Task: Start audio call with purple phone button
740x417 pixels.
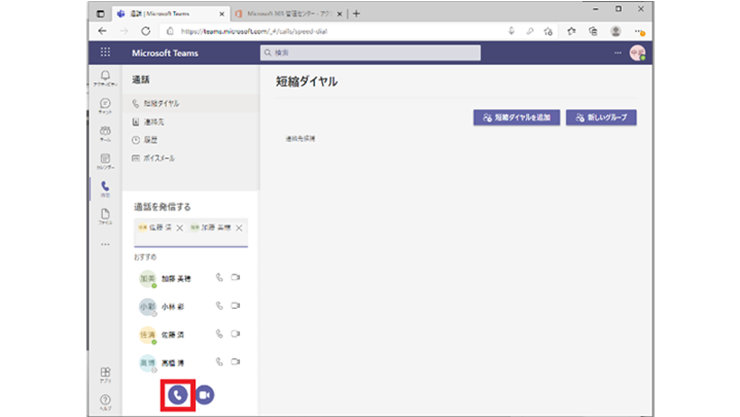Action: (x=177, y=395)
